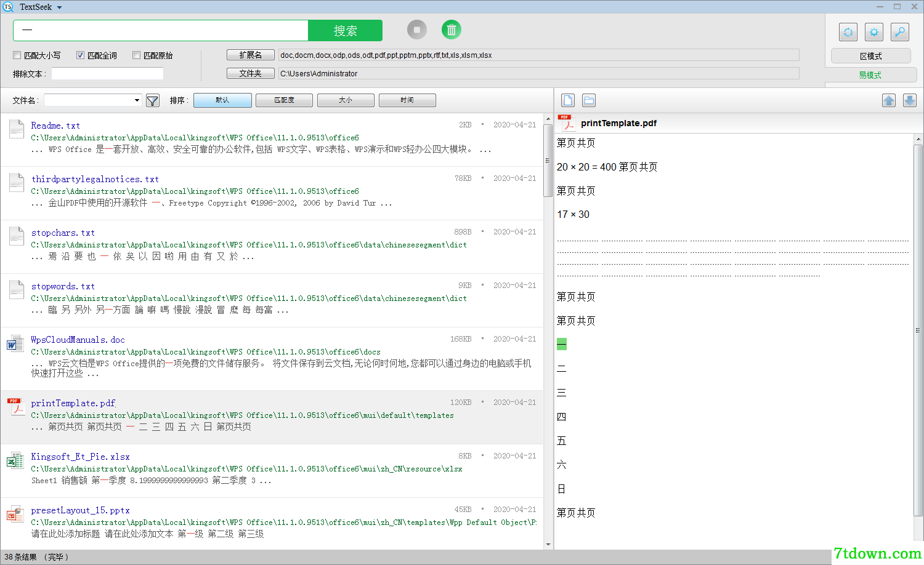Image resolution: width=924 pixels, height=565 pixels.
Task: Click in the main search text field
Action: [x=161, y=30]
